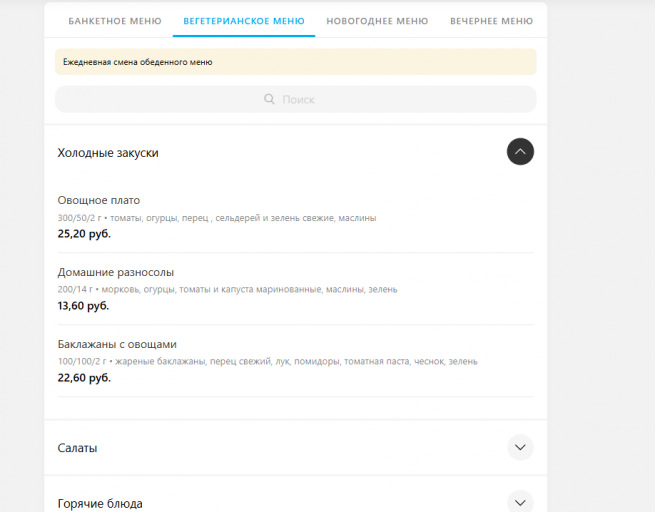Click the 13,60 руб. price
The width and height of the screenshot is (655, 512).
(83, 306)
